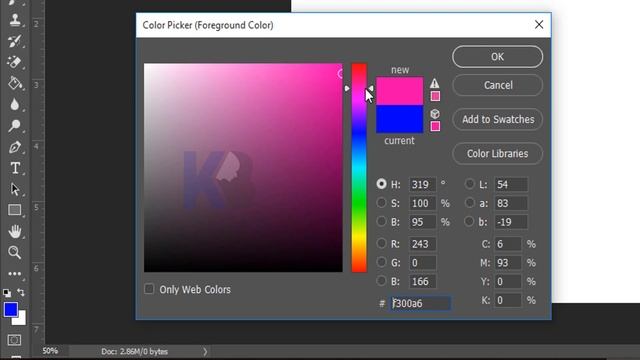Select the R red radio button
The height and width of the screenshot is (360, 640).
pyautogui.click(x=381, y=243)
